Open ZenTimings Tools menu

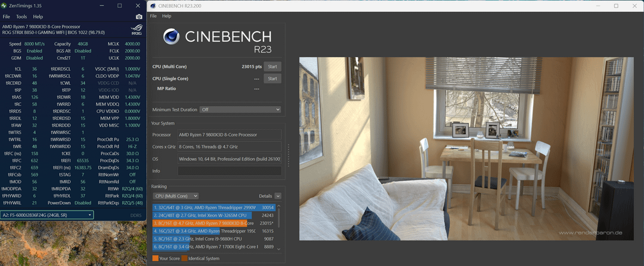pos(21,17)
